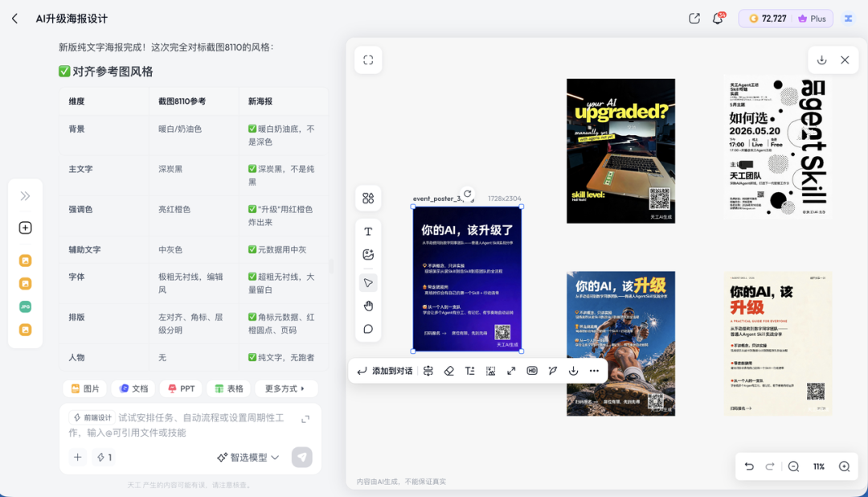The width and height of the screenshot is (868, 497).
Task: Open the first orange image file in sidebar
Action: pyautogui.click(x=26, y=261)
